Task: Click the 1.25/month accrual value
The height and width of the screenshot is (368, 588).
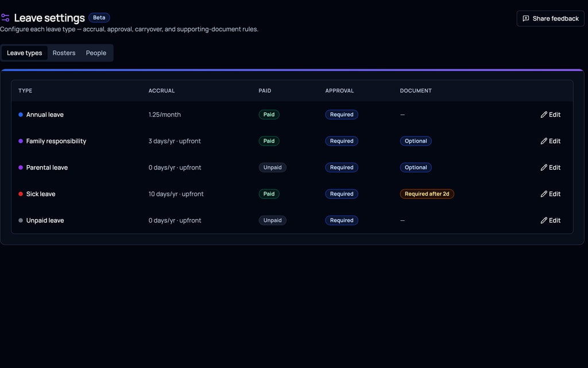Action: 165,114
